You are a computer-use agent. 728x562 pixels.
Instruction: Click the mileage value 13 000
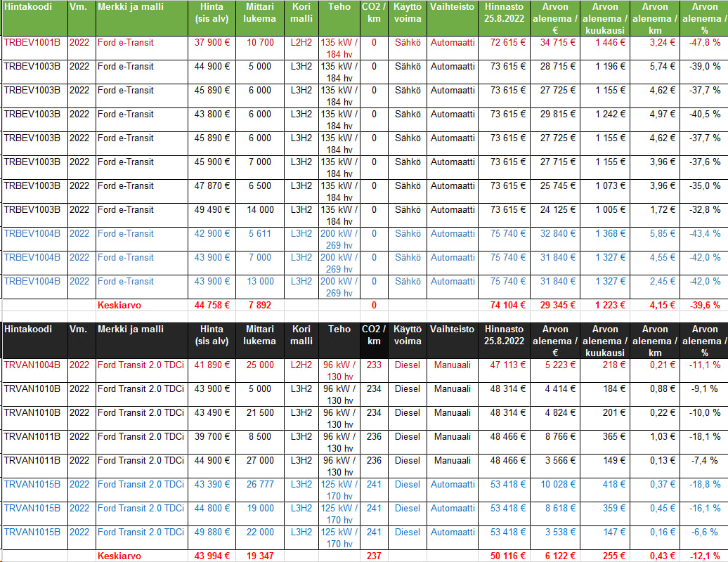[260, 287]
